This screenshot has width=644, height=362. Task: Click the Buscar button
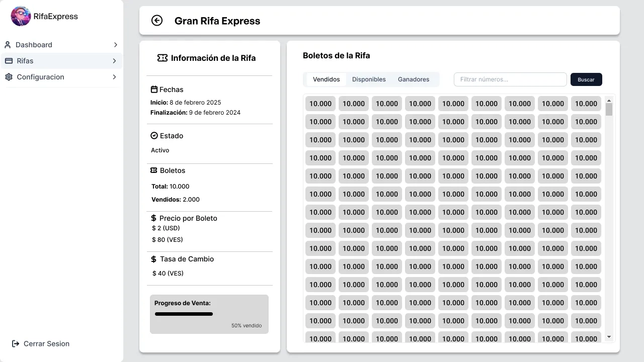(586, 79)
